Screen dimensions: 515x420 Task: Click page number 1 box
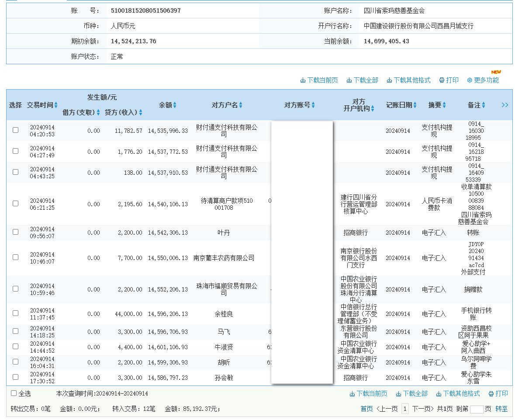[405, 409]
